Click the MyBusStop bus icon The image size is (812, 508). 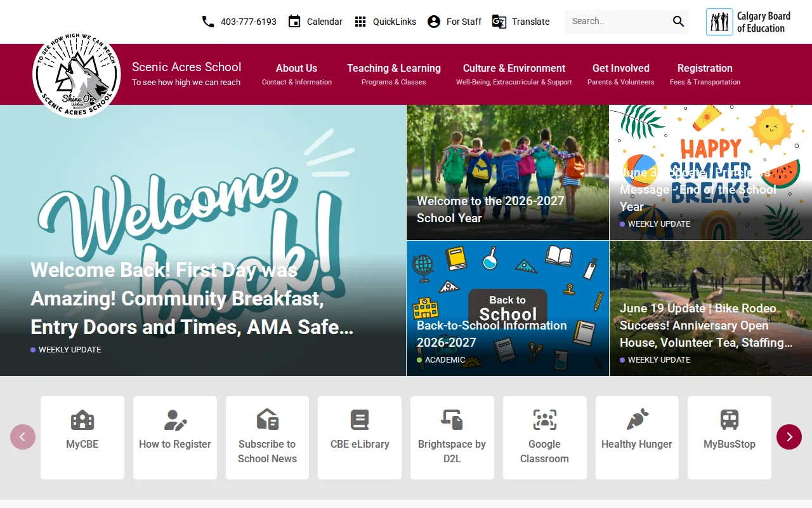[730, 420]
